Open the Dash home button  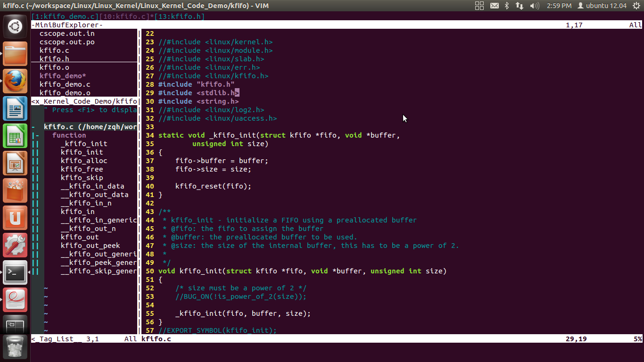click(x=15, y=26)
